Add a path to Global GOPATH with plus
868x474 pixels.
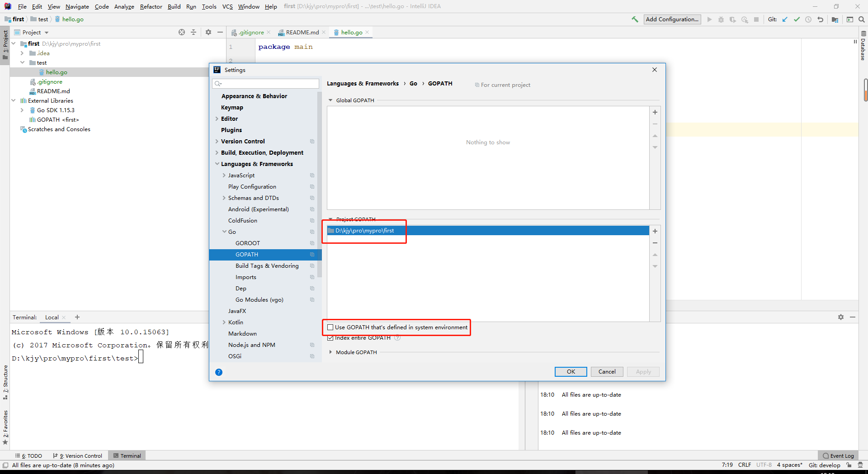coord(655,112)
